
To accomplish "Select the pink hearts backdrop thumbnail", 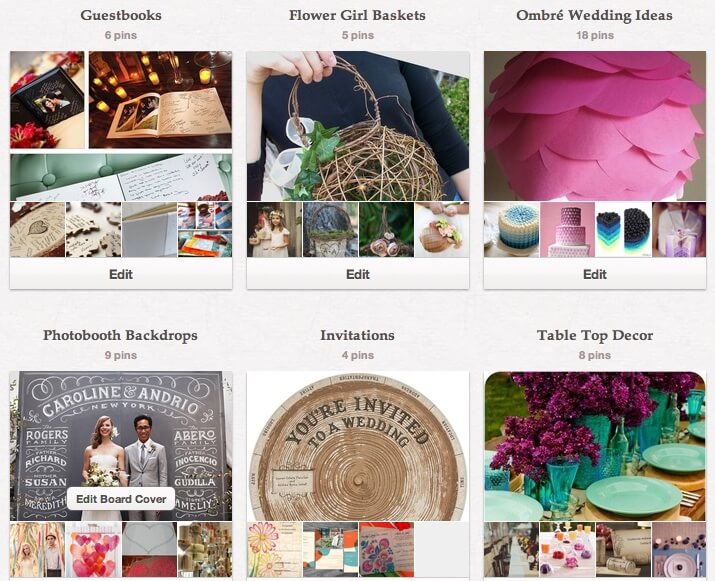I will [x=93, y=550].
